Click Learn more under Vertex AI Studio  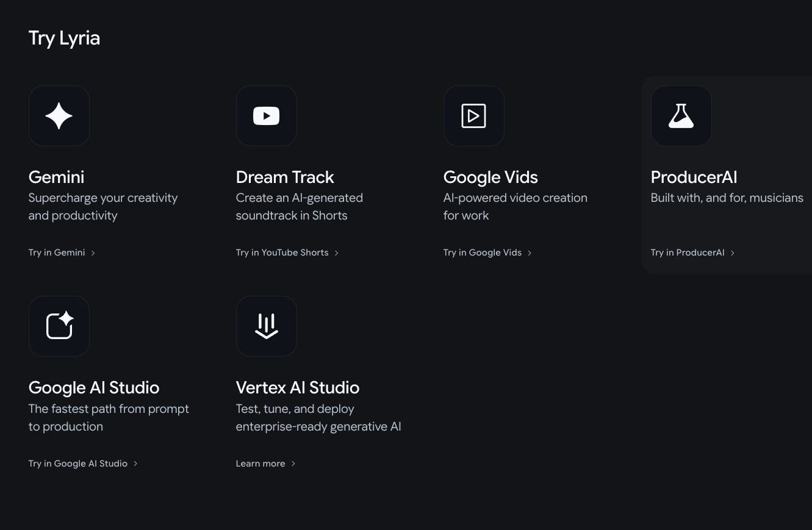pyautogui.click(x=260, y=464)
